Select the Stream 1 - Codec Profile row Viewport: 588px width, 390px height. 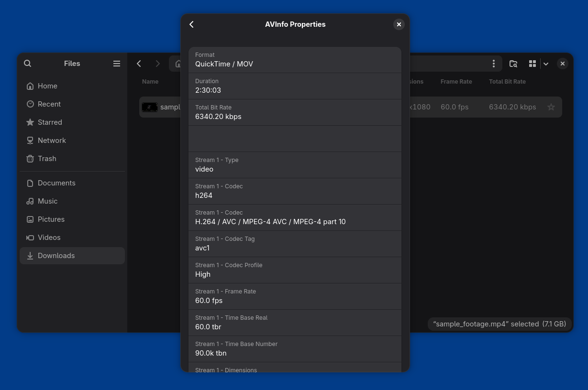295,270
